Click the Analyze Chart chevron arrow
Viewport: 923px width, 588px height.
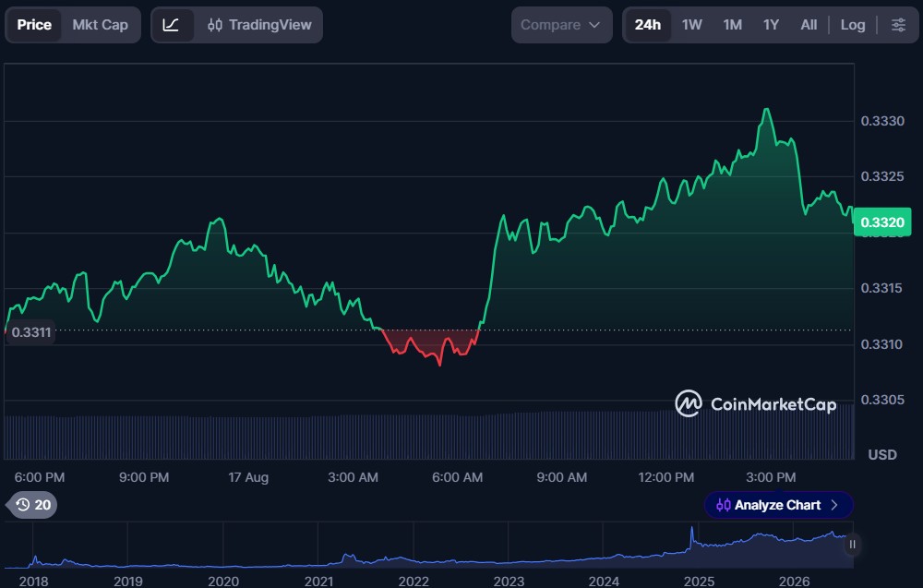[x=834, y=505]
